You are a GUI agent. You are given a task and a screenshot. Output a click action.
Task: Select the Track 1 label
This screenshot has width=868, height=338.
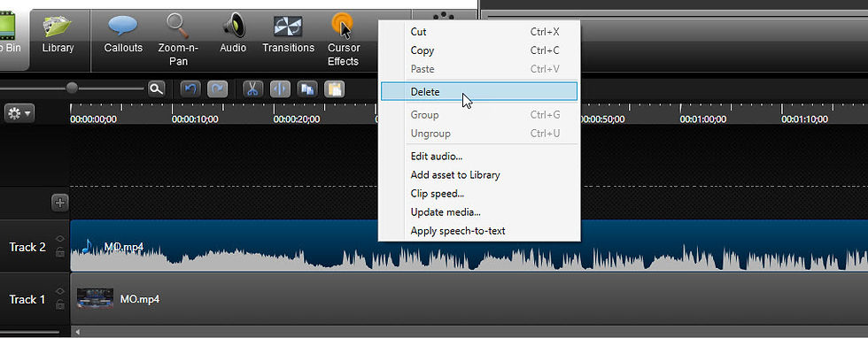click(x=27, y=299)
